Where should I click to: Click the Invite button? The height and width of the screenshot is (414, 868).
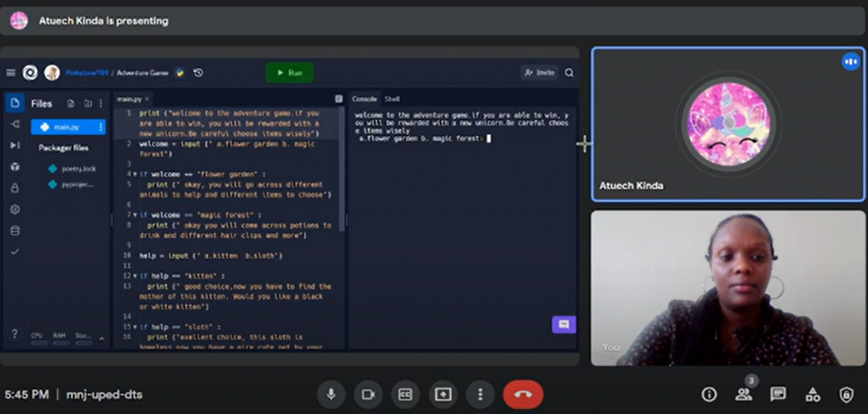[x=539, y=73]
